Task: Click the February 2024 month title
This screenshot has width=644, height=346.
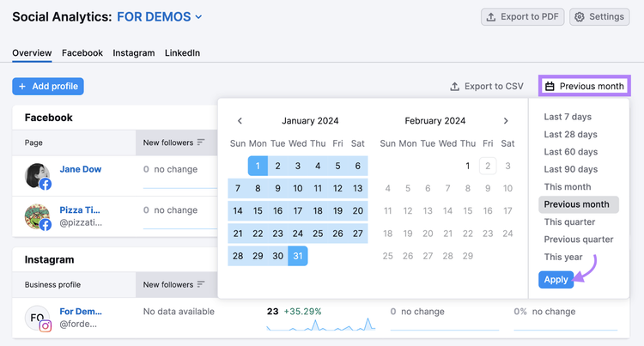Action: 435,121
